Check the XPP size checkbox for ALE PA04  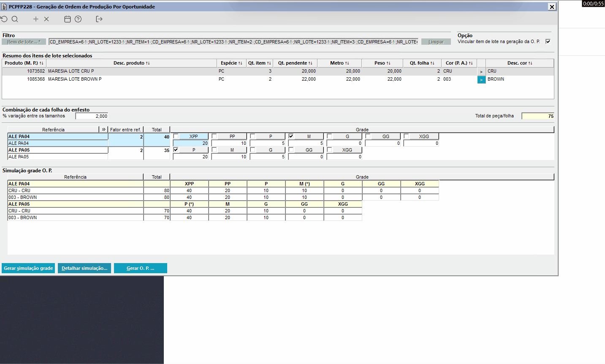[x=176, y=136]
